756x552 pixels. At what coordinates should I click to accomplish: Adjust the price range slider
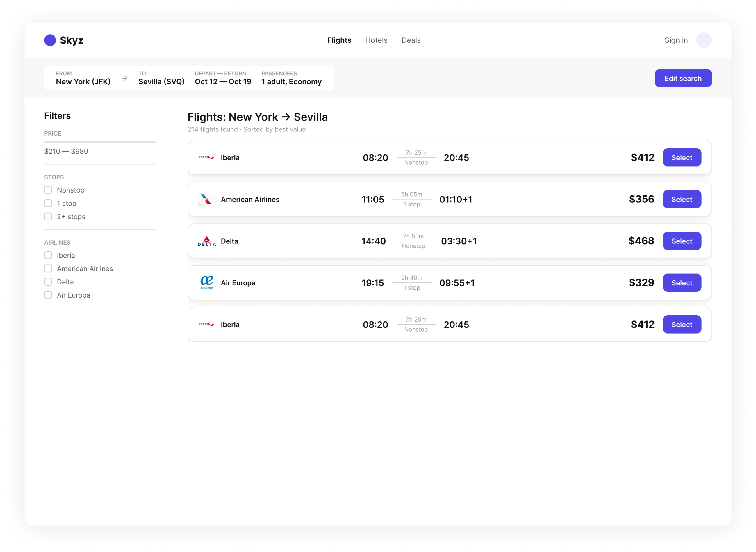pyautogui.click(x=100, y=142)
